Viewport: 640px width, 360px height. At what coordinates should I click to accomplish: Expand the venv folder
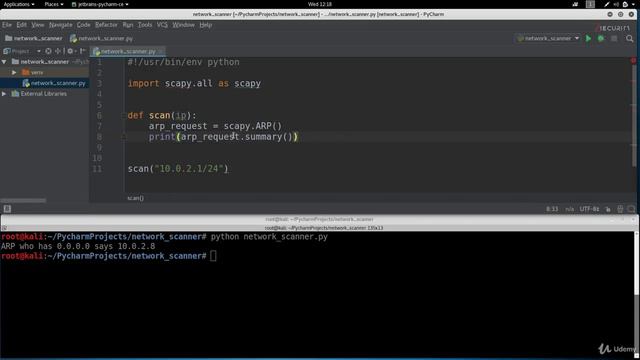pos(14,72)
